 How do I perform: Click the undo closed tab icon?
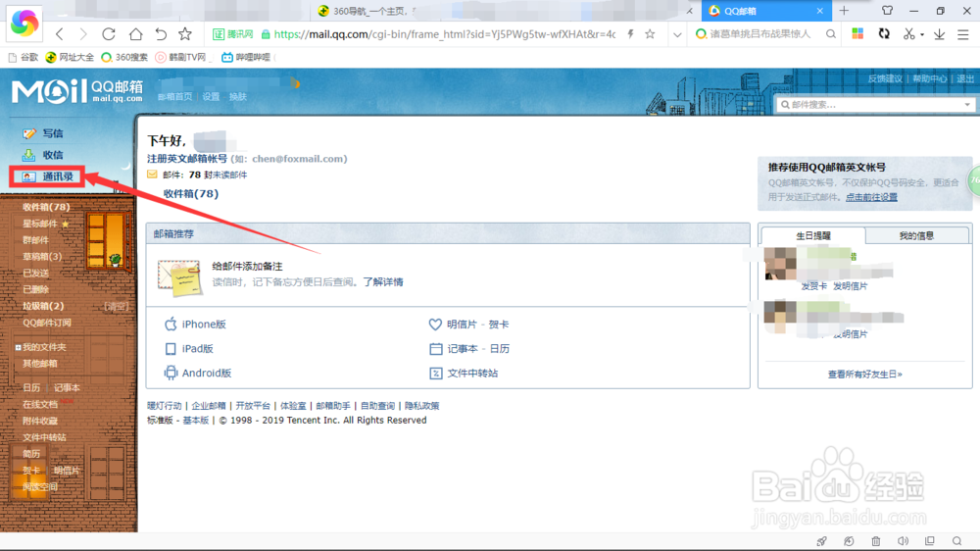coord(161,34)
